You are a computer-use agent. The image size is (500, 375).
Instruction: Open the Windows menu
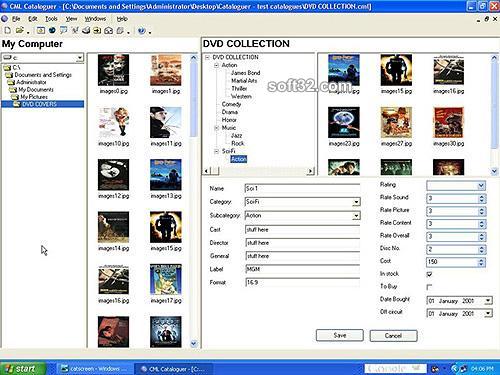(95, 19)
